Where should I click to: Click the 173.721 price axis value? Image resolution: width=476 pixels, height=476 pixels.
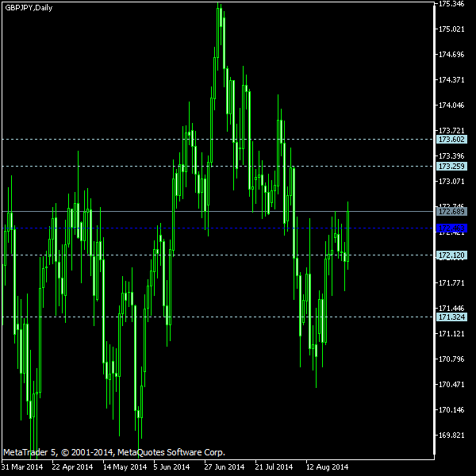pyautogui.click(x=451, y=131)
